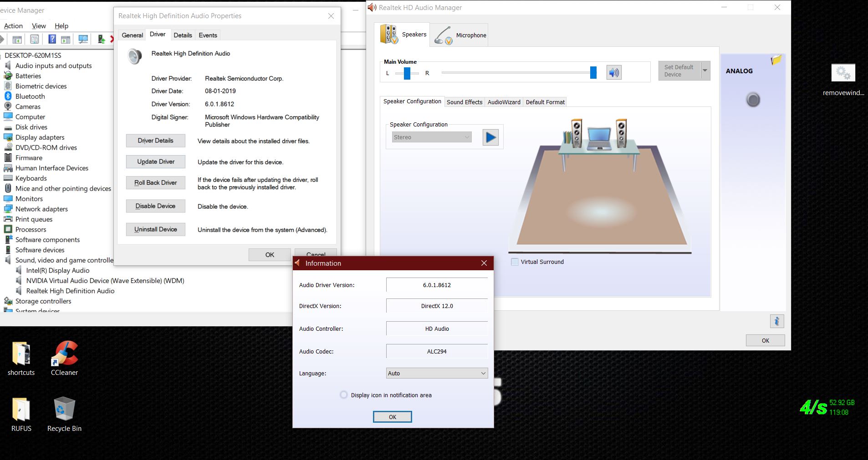This screenshot has width=868, height=460.
Task: Click Scan for hardware changes icon
Action: coord(83,40)
